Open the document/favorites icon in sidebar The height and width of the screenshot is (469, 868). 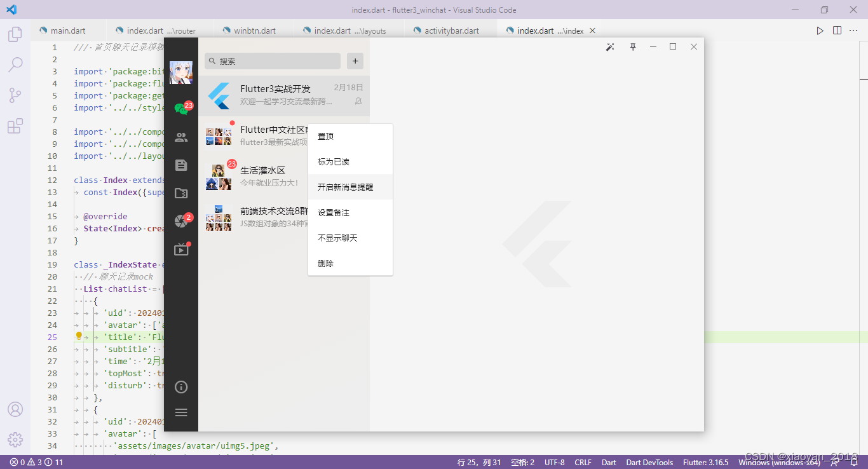181,165
